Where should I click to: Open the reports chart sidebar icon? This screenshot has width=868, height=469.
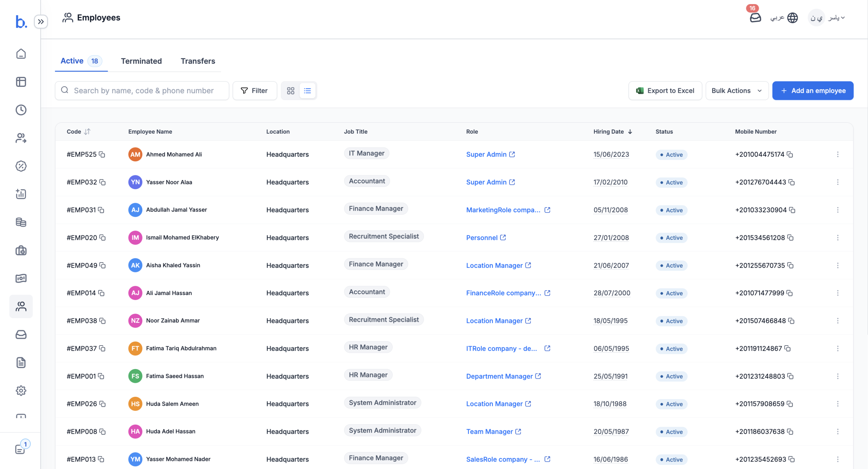21,194
